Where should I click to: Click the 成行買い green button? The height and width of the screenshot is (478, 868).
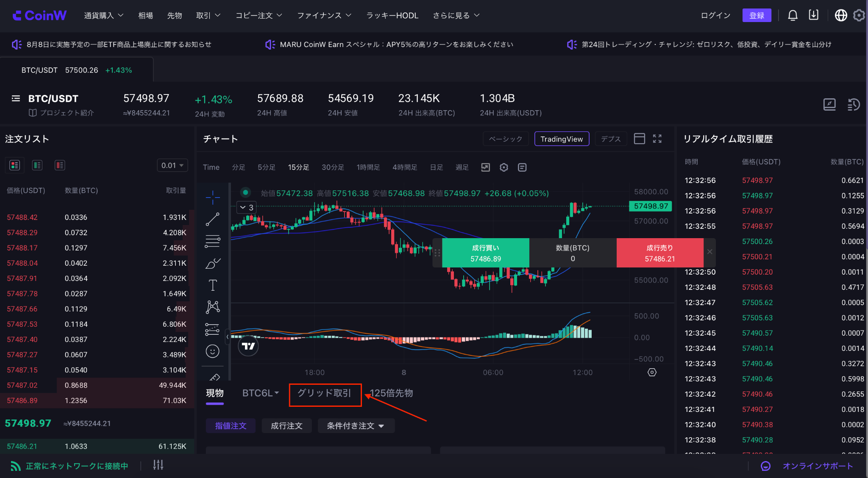click(x=486, y=253)
